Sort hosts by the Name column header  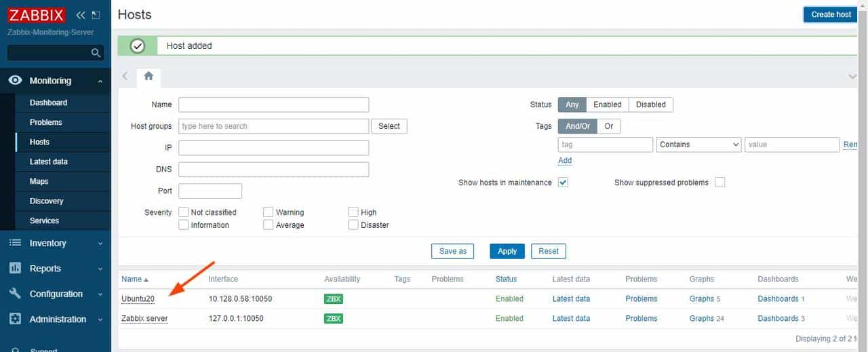134,279
